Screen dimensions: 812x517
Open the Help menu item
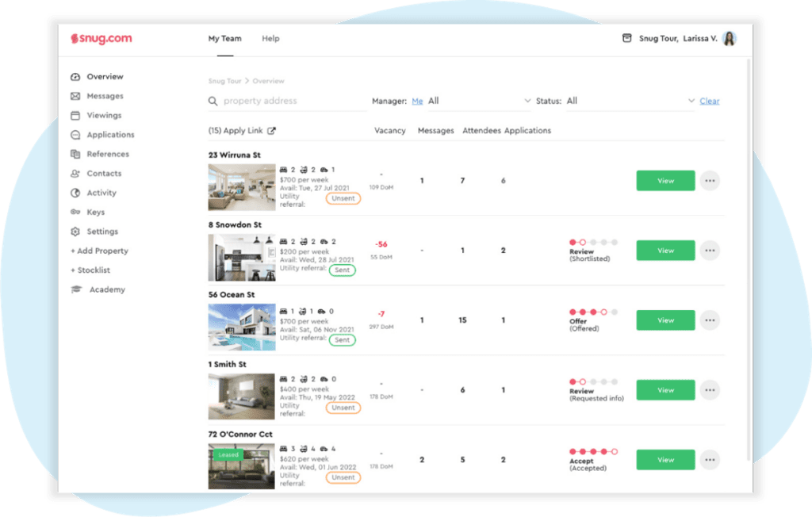pos(270,39)
